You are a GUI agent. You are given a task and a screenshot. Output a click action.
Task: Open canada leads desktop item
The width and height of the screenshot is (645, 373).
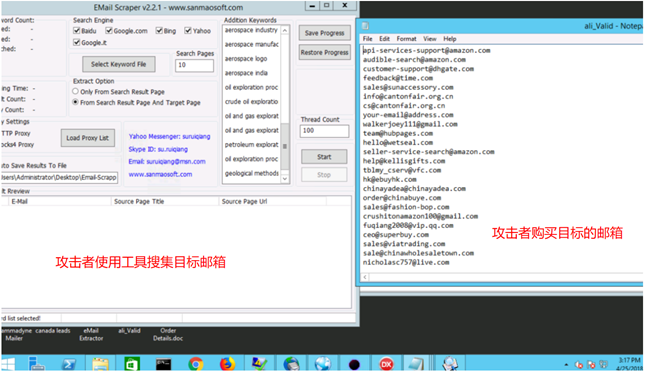click(x=53, y=331)
